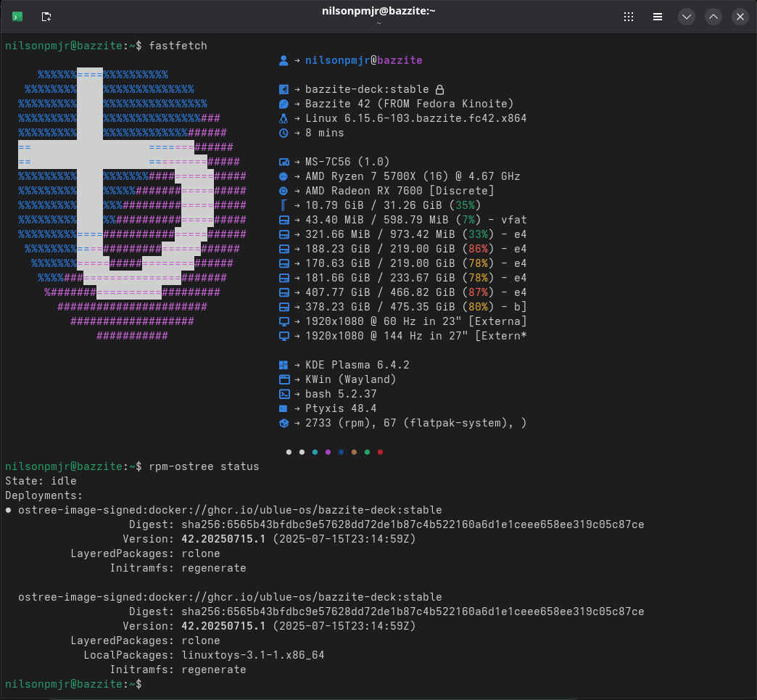Click the disk icon beside 407.77 GiB

[x=284, y=292]
